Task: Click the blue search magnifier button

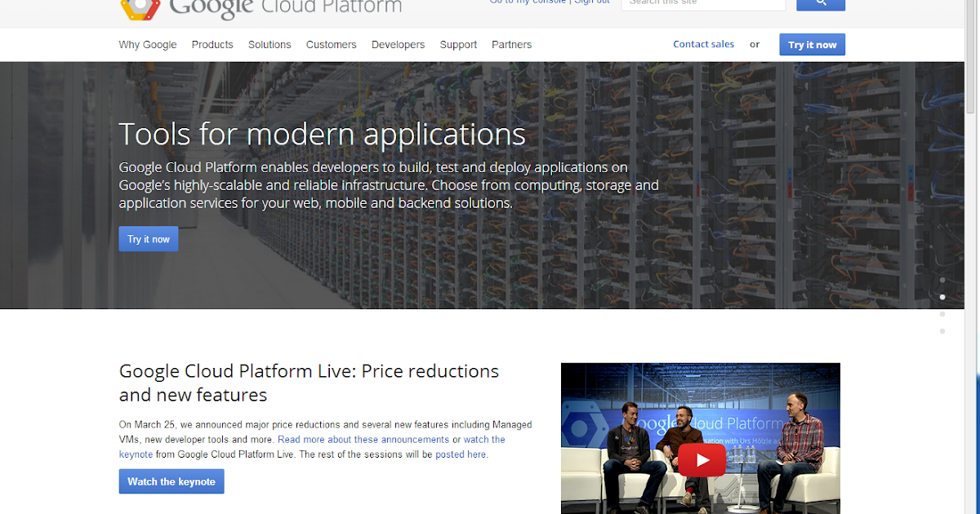Action: click(x=821, y=4)
